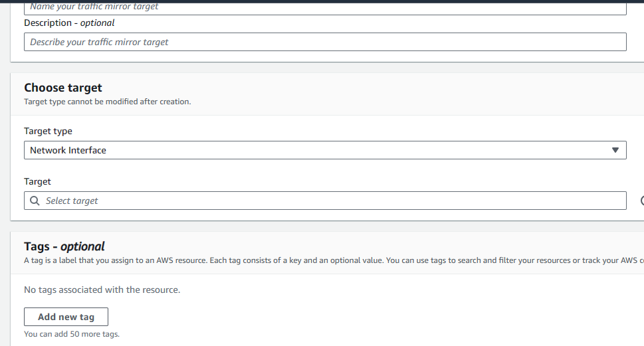Viewport: 644px width, 346px height.
Task: Click the Tags - optional section heading
Action: click(64, 246)
